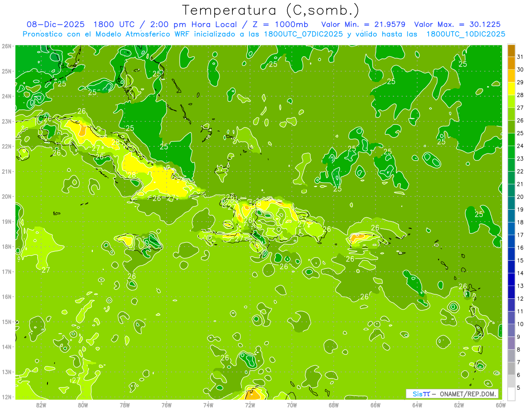The height and width of the screenshot is (411, 532).
Task: Click the color bar segment between 25 and 26
Action: (x=511, y=127)
